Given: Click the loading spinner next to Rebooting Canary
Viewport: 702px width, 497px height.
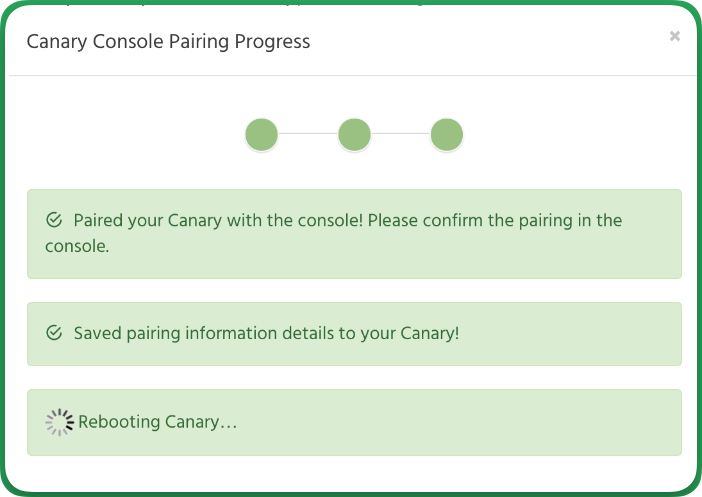Looking at the screenshot, I should tap(60, 422).
